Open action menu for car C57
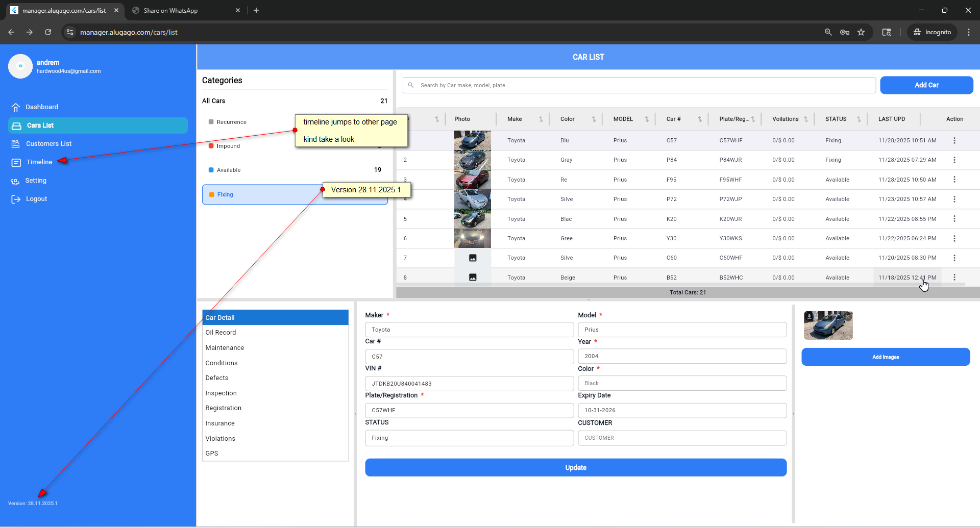Screen dimensions: 980x528 [x=954, y=140]
